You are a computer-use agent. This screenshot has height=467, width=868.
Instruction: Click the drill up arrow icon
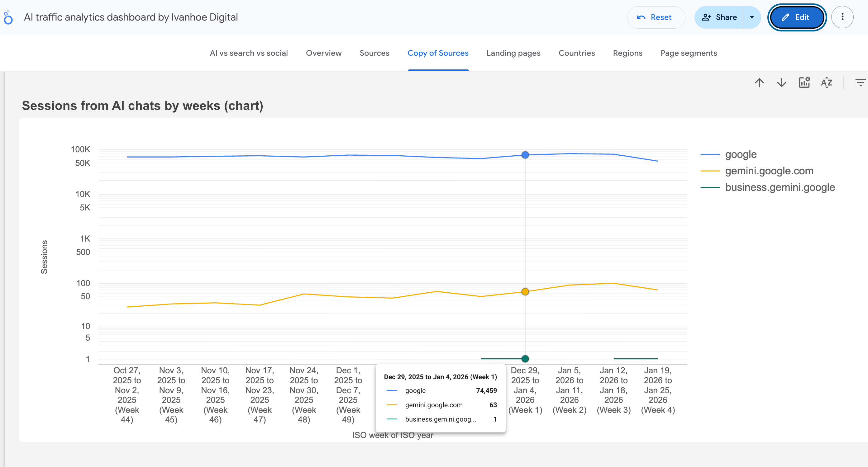759,83
